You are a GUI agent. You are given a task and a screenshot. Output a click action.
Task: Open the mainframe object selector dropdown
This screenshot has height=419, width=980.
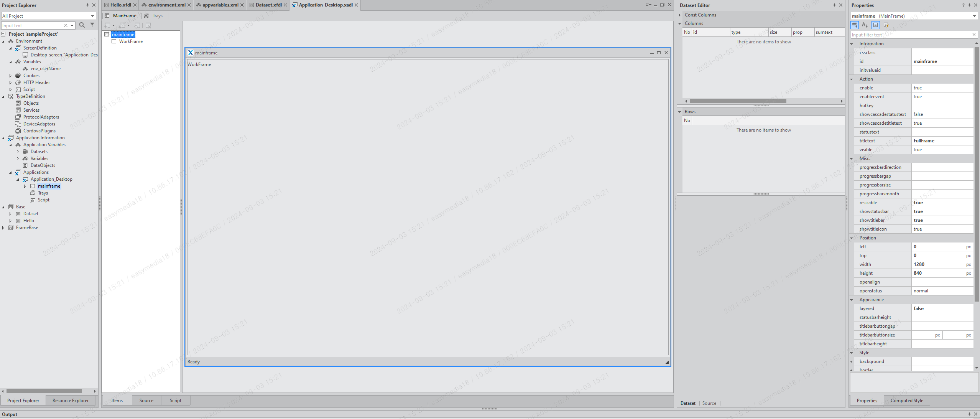click(974, 16)
